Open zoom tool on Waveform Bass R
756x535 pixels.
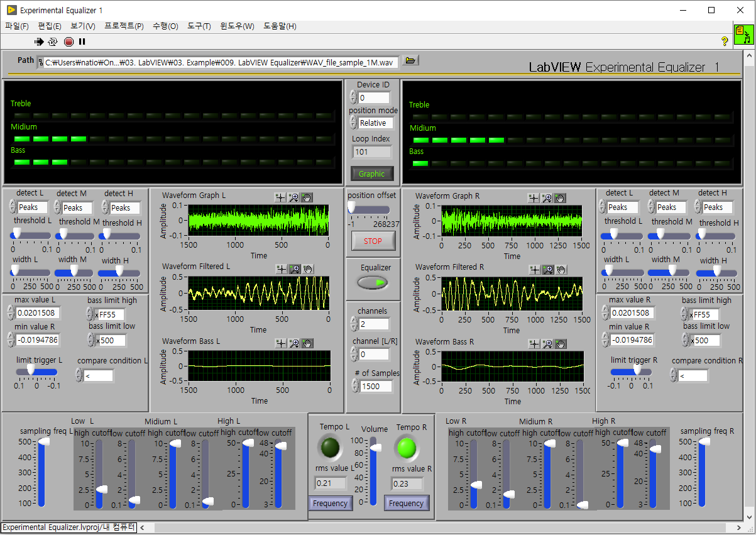tap(547, 343)
